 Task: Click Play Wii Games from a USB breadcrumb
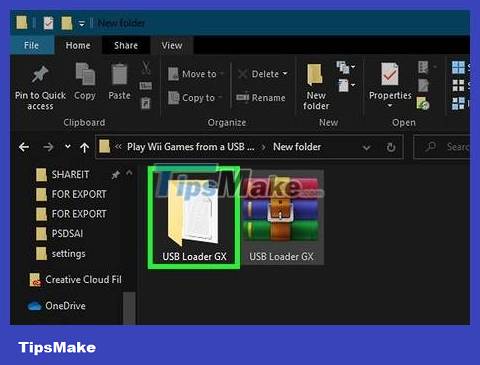191,147
